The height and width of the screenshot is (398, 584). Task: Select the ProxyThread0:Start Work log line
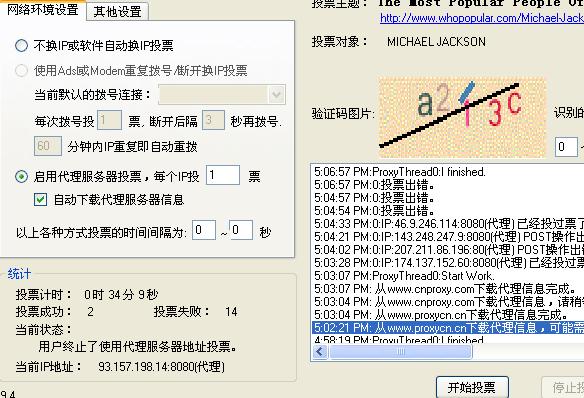pos(404,276)
